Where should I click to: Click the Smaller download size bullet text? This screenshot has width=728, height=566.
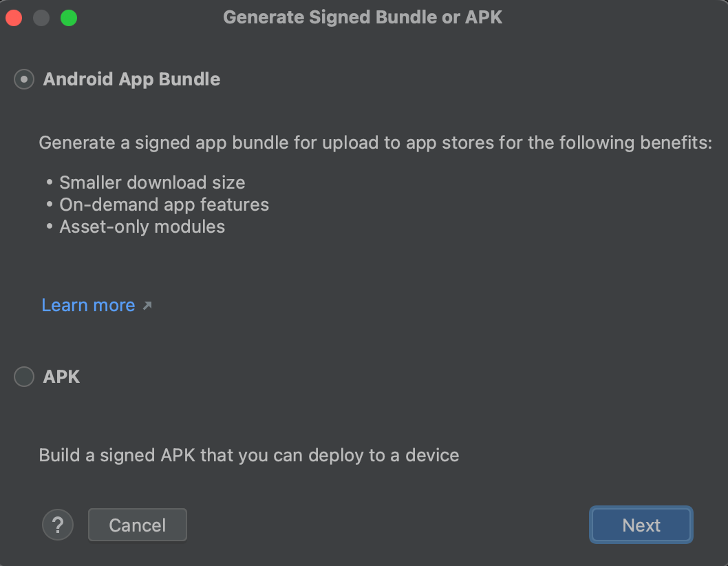point(152,182)
